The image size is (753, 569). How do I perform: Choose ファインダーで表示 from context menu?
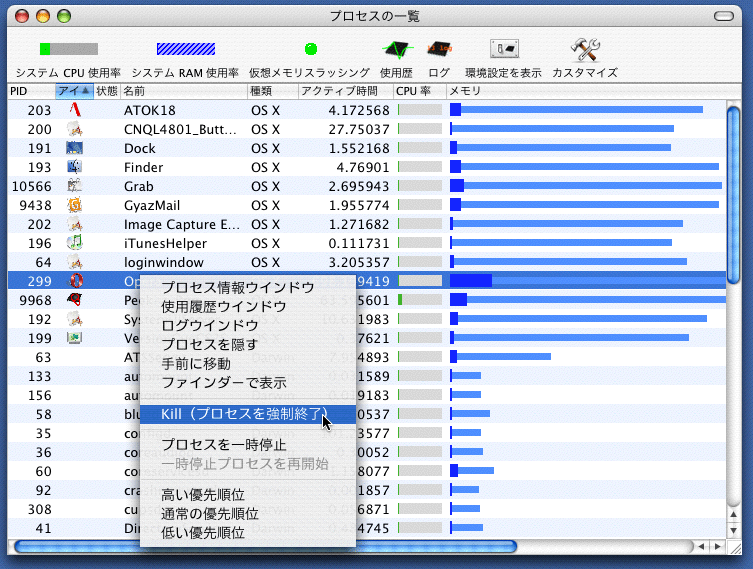(248, 383)
